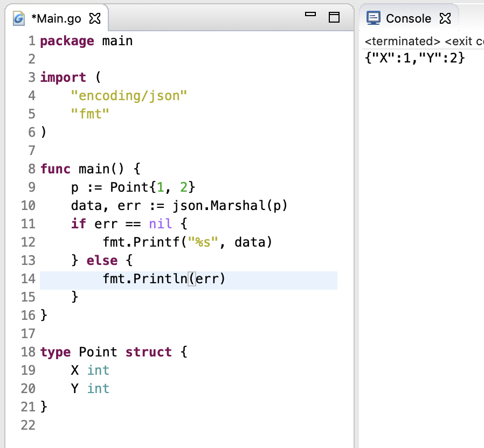
Task: Maximize the editor pane
Action: (x=334, y=17)
